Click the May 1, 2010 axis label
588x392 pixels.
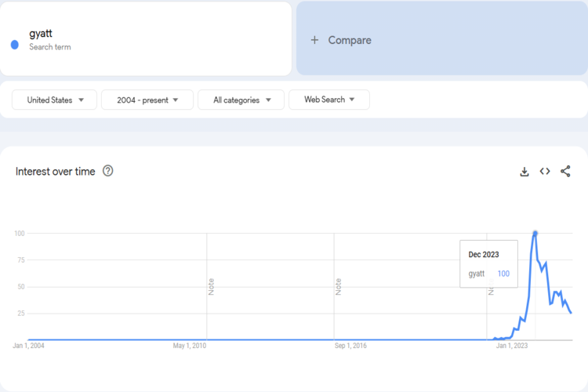pos(190,346)
